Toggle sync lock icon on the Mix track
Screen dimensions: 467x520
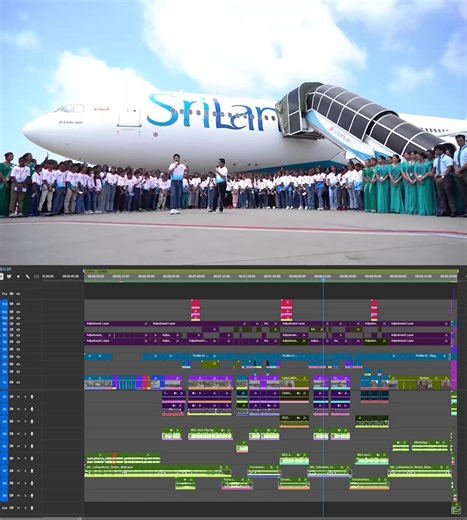coord(12,508)
